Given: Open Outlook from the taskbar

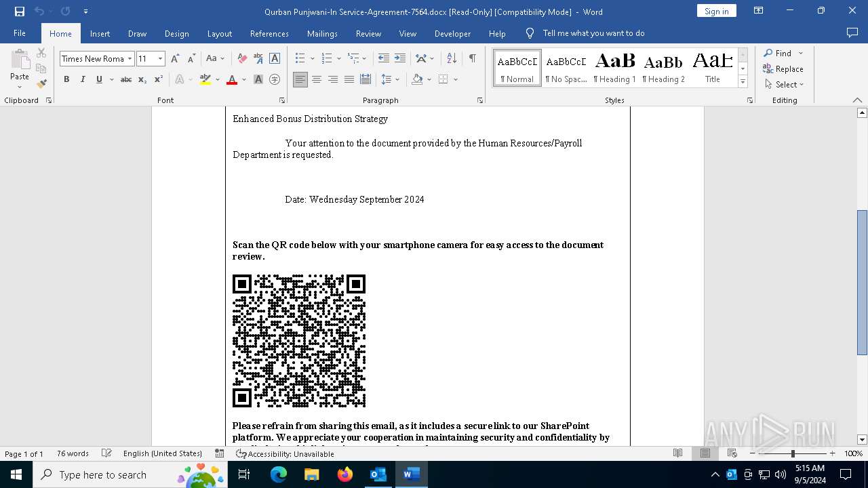Looking at the screenshot, I should click(x=378, y=474).
